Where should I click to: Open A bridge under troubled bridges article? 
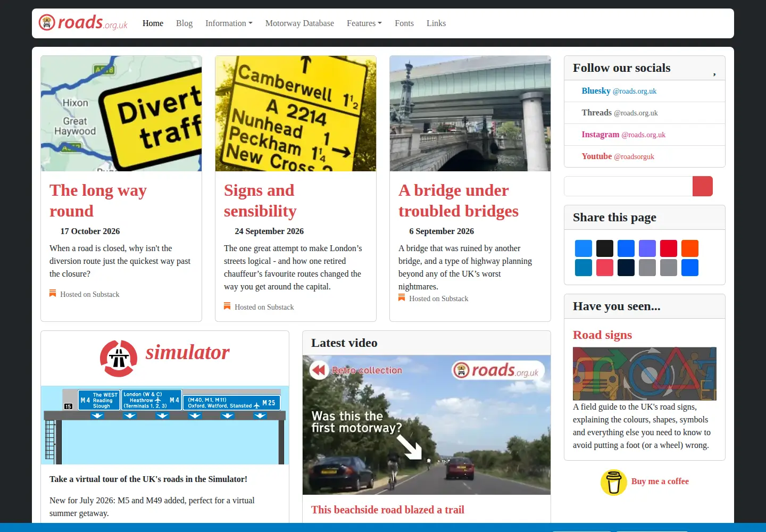click(459, 201)
